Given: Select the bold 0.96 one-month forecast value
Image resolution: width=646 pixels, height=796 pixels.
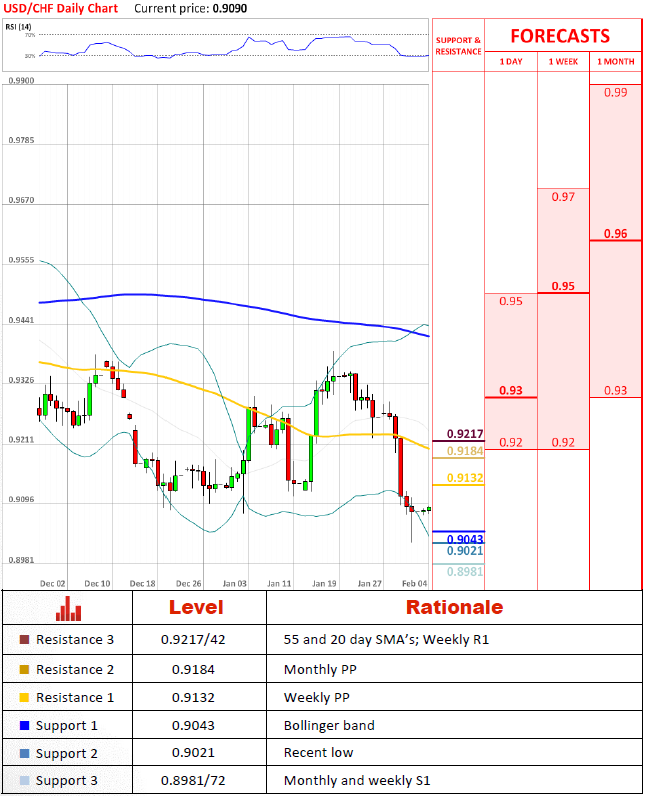Looking at the screenshot, I should (616, 234).
